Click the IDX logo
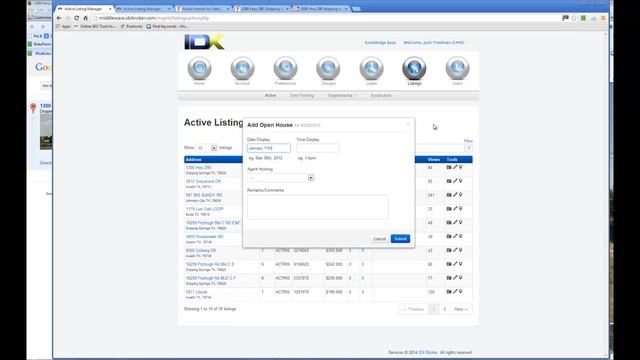 [204, 42]
